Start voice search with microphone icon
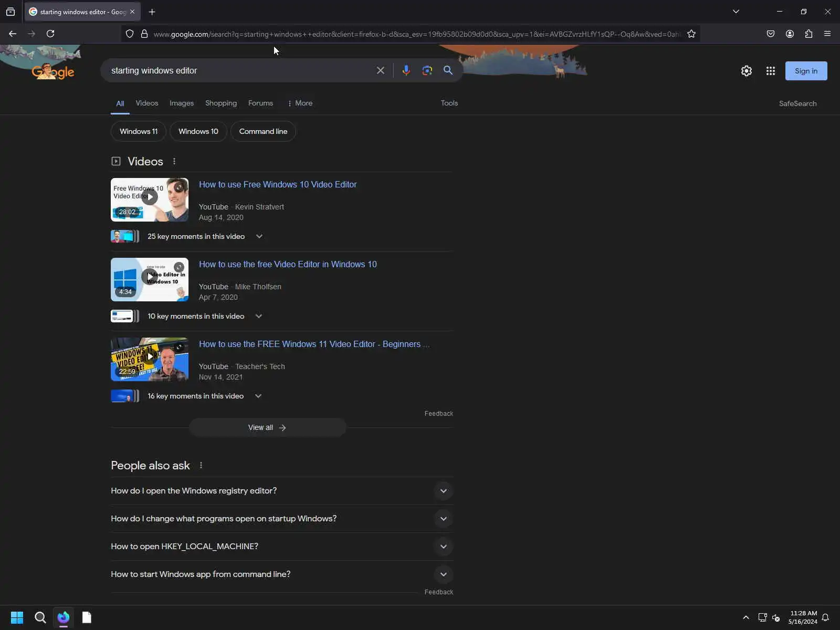This screenshot has width=840, height=630. click(x=406, y=70)
